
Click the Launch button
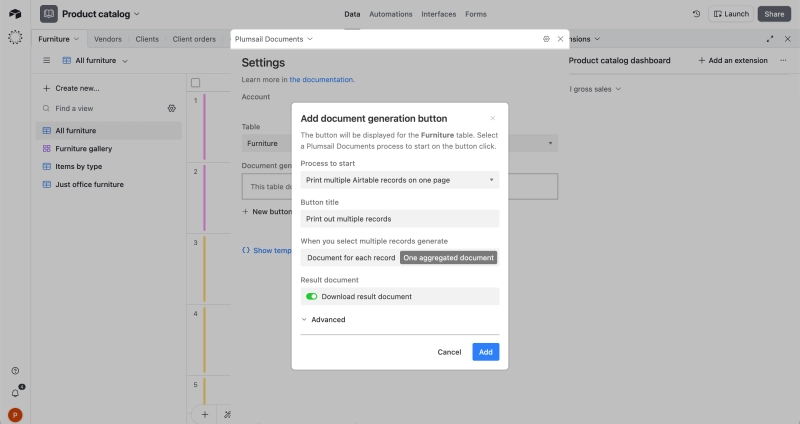(x=731, y=14)
